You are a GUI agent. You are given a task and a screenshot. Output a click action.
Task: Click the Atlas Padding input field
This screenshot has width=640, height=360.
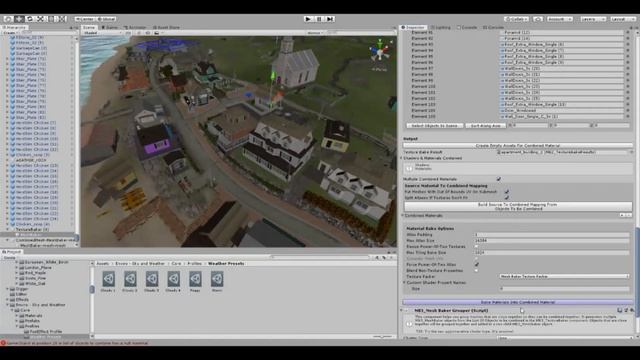click(552, 235)
